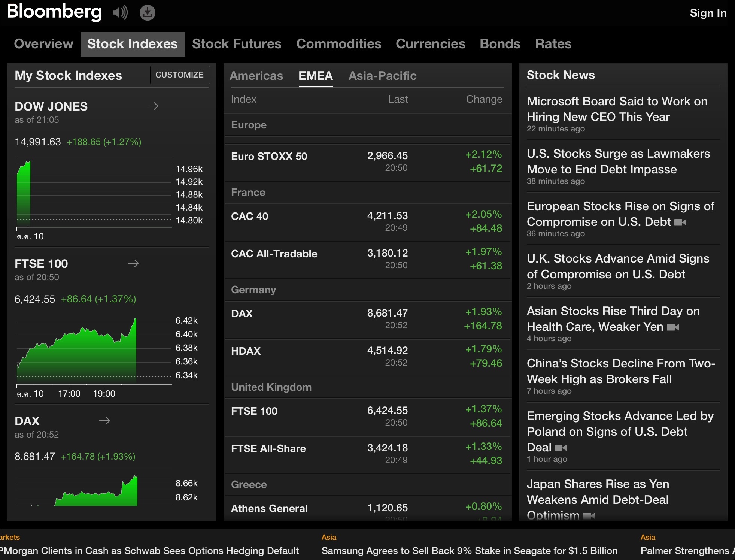The width and height of the screenshot is (735, 560).
Task: Open Dow Jones details arrow
Action: [152, 106]
